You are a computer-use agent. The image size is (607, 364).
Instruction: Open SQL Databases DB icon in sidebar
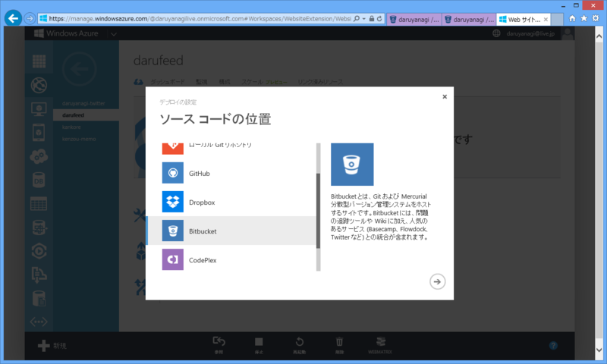point(39,180)
